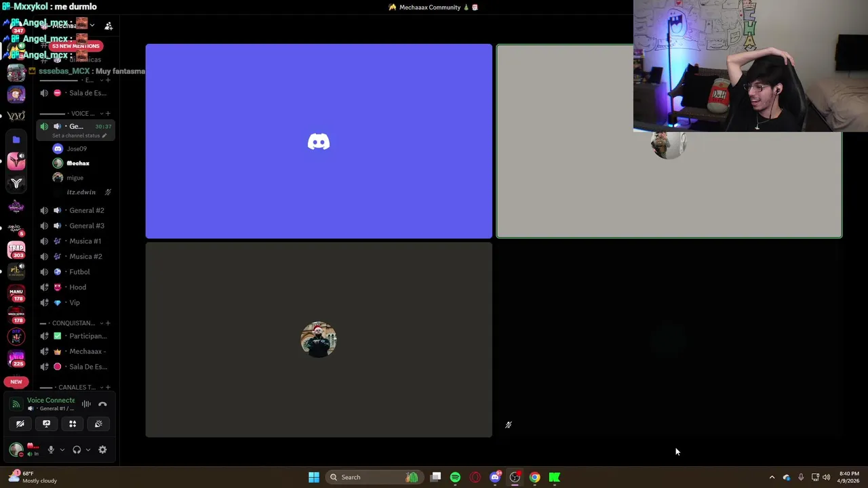
Task: Join General #2 voice channel
Action: (x=75, y=210)
